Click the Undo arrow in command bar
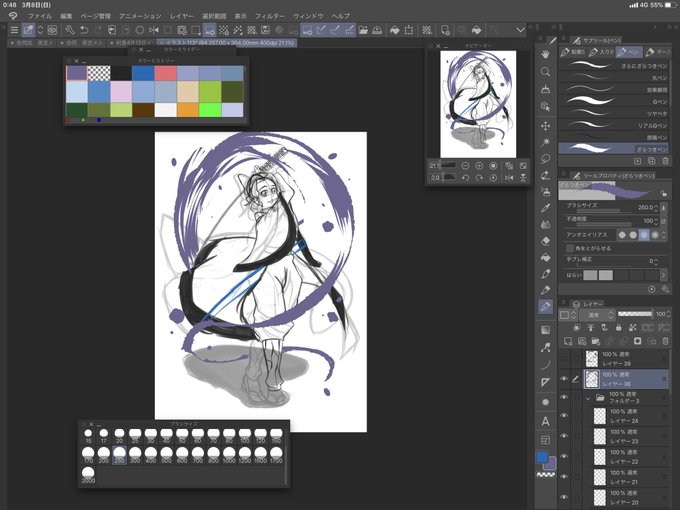This screenshot has height=510, width=680. pyautogui.click(x=84, y=30)
